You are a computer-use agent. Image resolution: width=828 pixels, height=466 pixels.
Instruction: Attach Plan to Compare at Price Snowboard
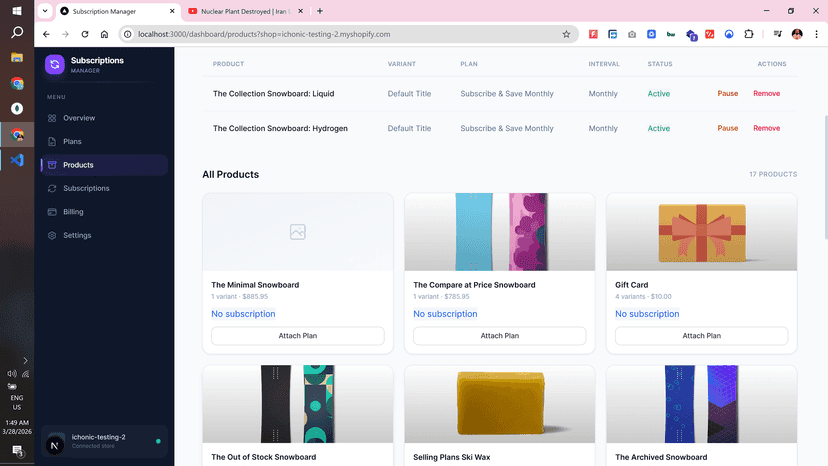click(x=500, y=335)
